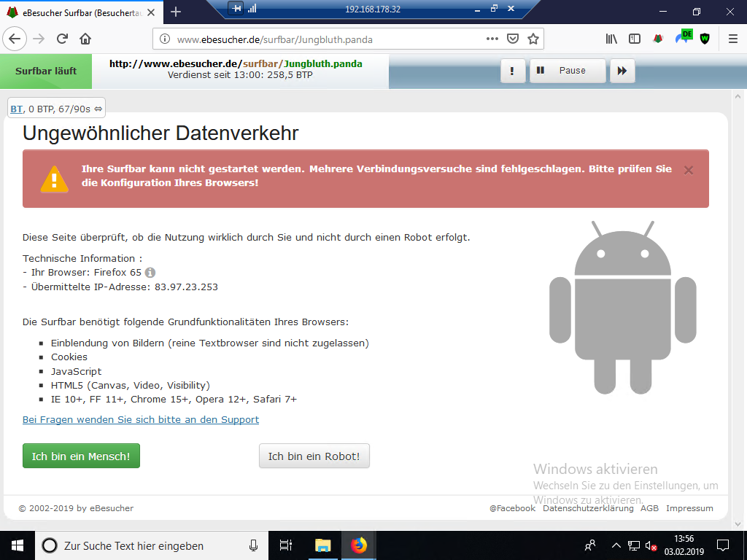The width and height of the screenshot is (747, 560).
Task: Click the Firefox taskbar icon
Action: click(359, 545)
